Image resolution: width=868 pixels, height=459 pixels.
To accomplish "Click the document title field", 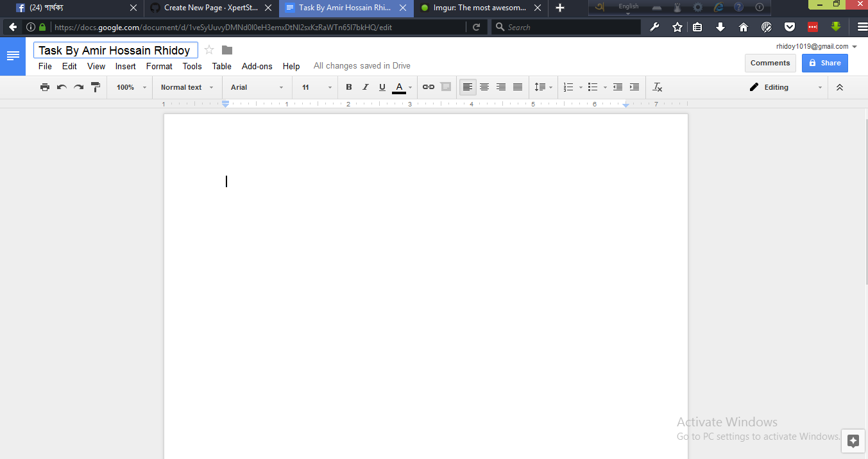I will tap(115, 50).
